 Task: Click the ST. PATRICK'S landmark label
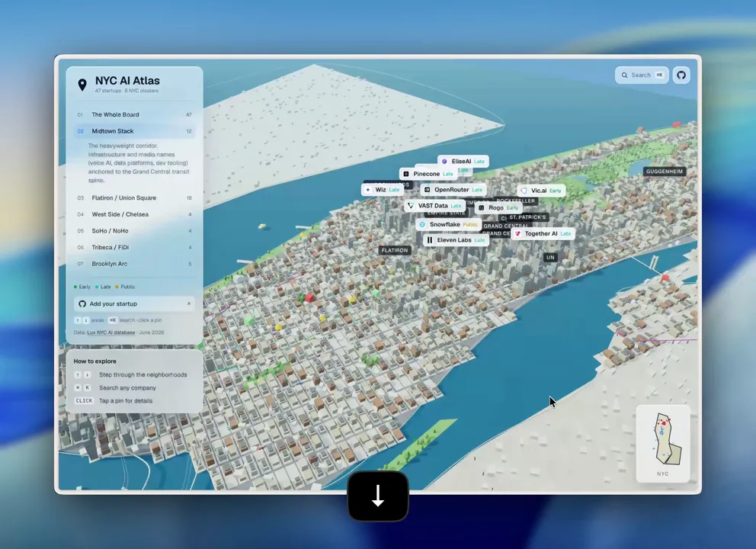(527, 217)
